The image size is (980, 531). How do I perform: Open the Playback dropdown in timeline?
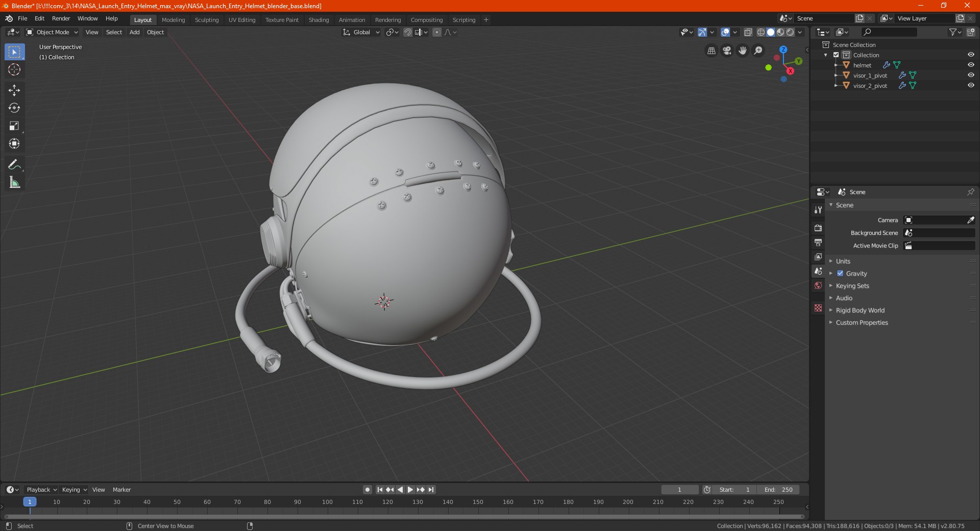(41, 490)
